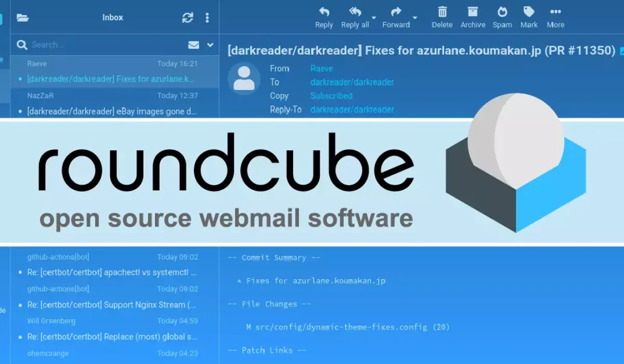Image resolution: width=624 pixels, height=364 pixels.
Task: Click the Reply toolbar icon
Action: pos(323,11)
